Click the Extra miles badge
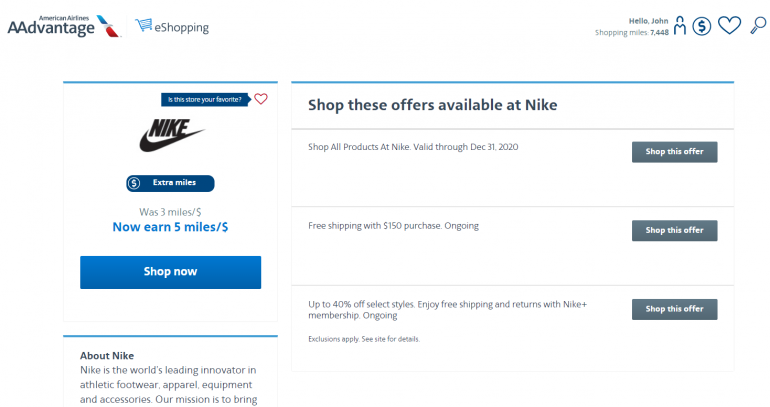This screenshot has width=770, height=407. [170, 183]
